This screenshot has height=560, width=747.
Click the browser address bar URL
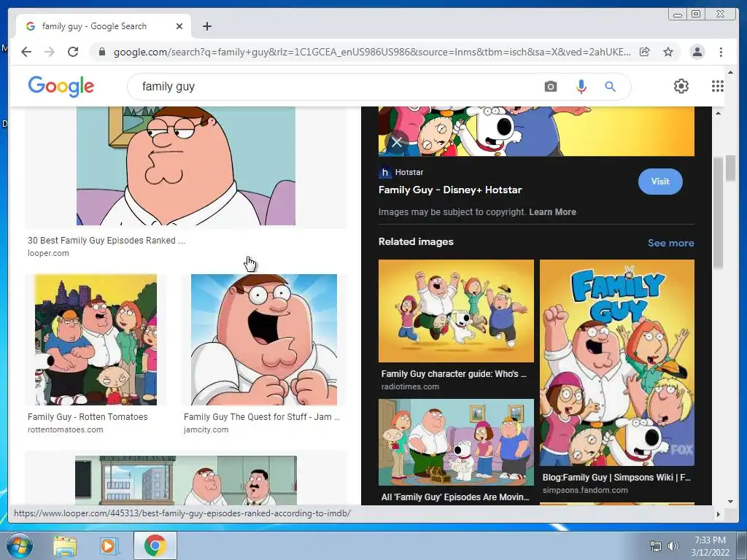372,52
